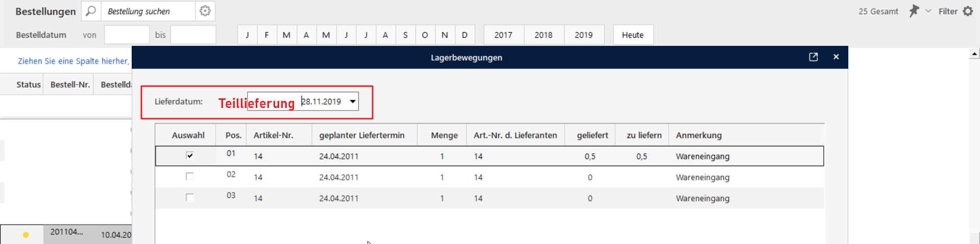Click the yellow status dot in order row
The image size is (980, 244).
pyautogui.click(x=26, y=235)
